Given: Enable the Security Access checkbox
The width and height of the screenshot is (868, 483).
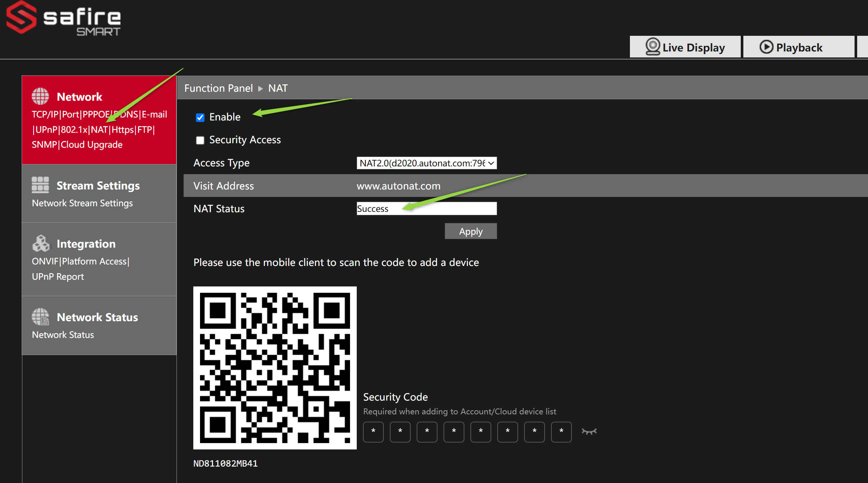Looking at the screenshot, I should pos(200,140).
